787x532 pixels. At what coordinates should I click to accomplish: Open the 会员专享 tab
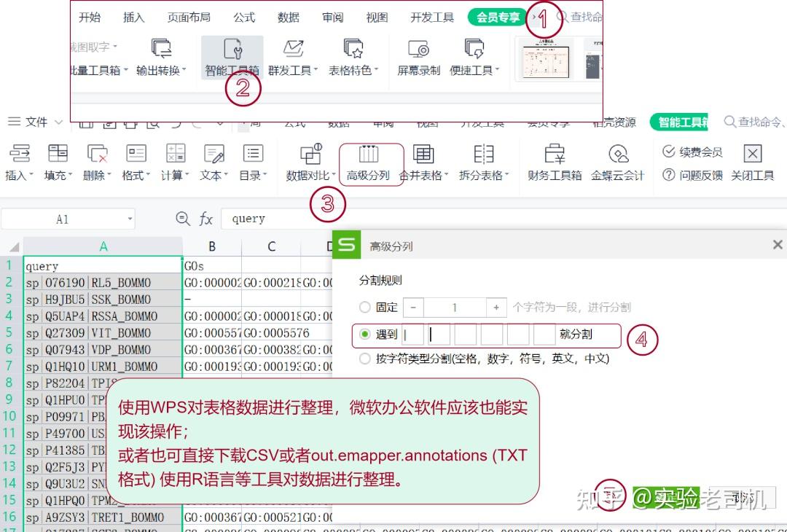[496, 17]
